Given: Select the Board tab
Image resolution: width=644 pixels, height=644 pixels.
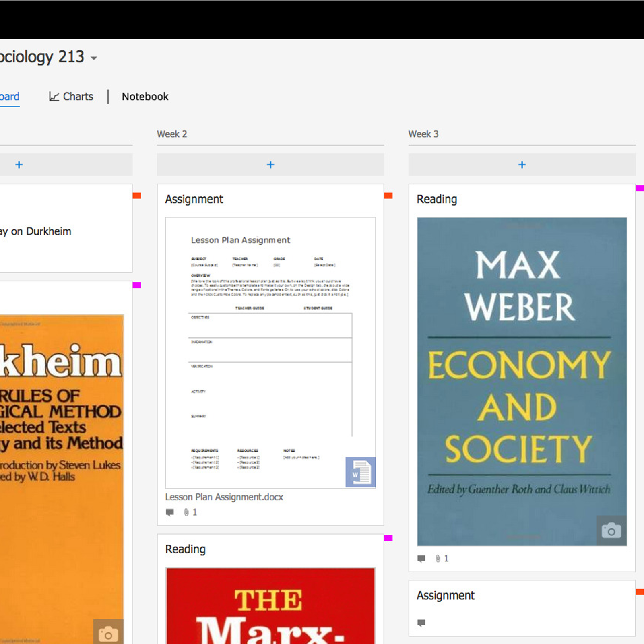Looking at the screenshot, I should pyautogui.click(x=10, y=97).
